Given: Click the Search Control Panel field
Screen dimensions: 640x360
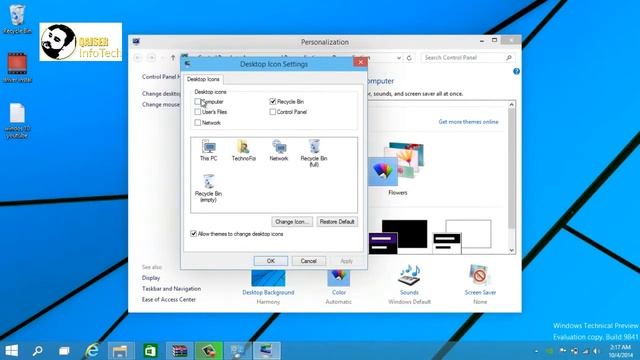Looking at the screenshot, I should [467, 58].
